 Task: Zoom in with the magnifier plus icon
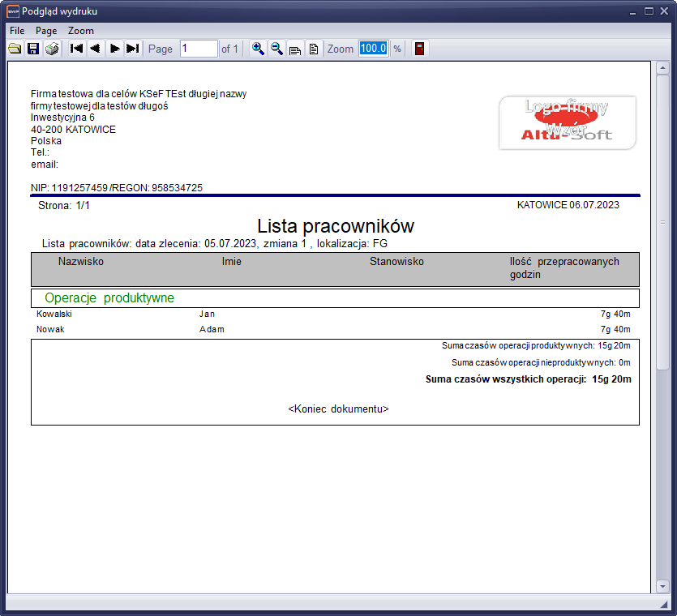pyautogui.click(x=258, y=49)
